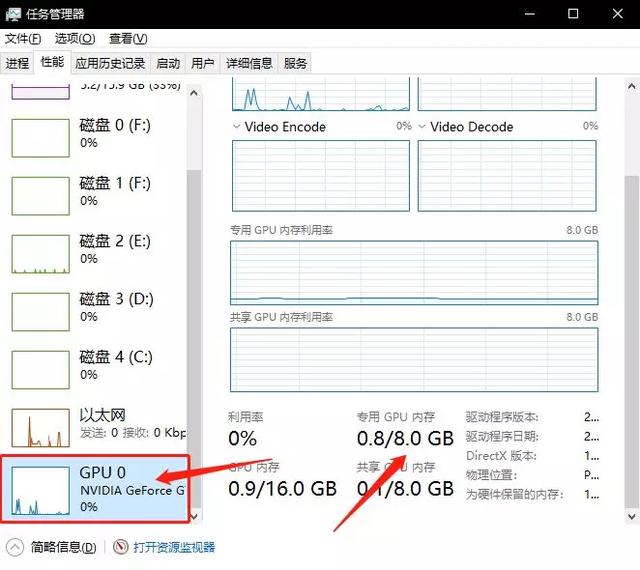
Task: Open the Video Decode engine dropdown
Action: click(422, 127)
